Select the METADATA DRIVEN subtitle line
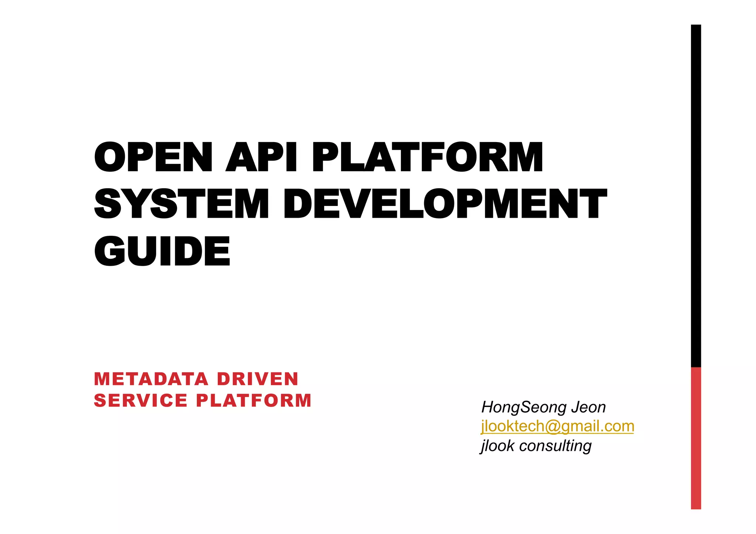Image resolution: width=756 pixels, height=534 pixels. (x=196, y=379)
